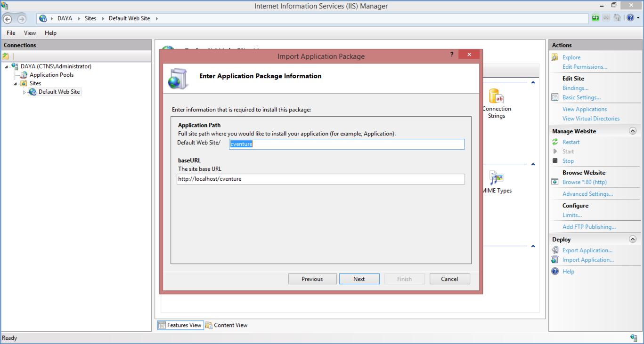
Task: Click the status bar network icon
Action: point(634,338)
